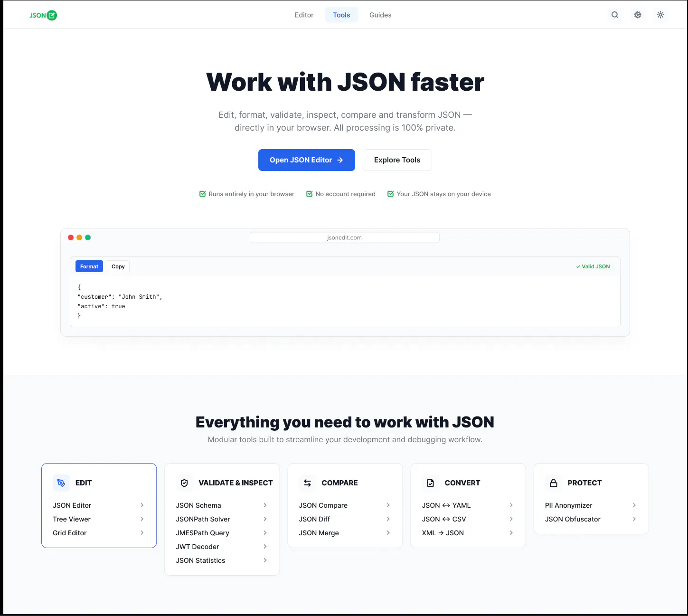Open the PII Anonymizer tool link
The image size is (688, 616).
(591, 505)
